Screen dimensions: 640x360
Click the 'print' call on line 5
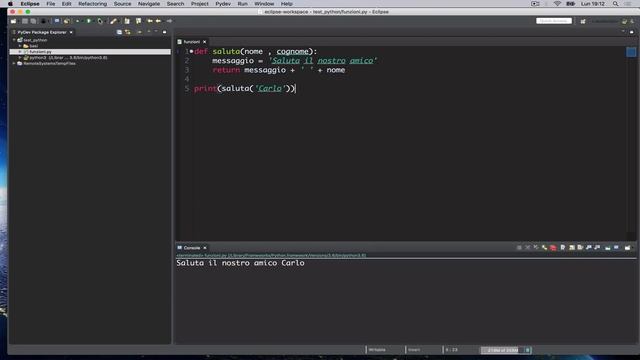(205, 88)
